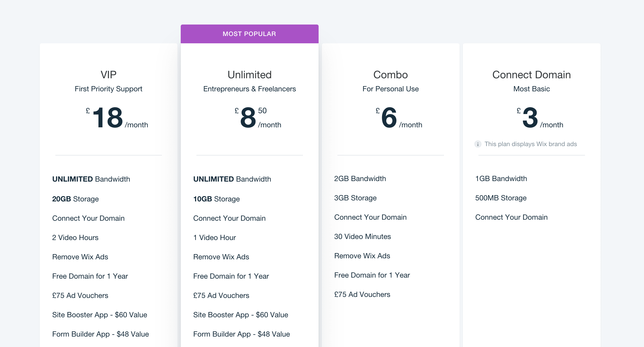Screen dimensions: 644x347
Task: Click '1 Video Hour' feature
Action: click(215, 237)
